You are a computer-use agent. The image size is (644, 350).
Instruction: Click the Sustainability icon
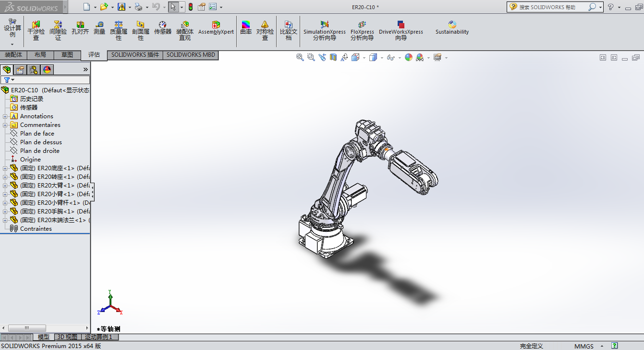click(452, 28)
